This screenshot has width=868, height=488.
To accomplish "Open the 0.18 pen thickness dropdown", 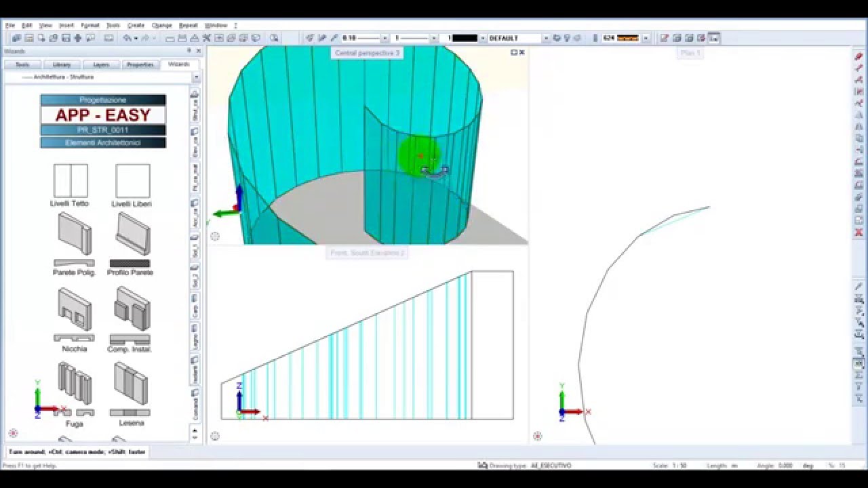I will click(x=384, y=38).
